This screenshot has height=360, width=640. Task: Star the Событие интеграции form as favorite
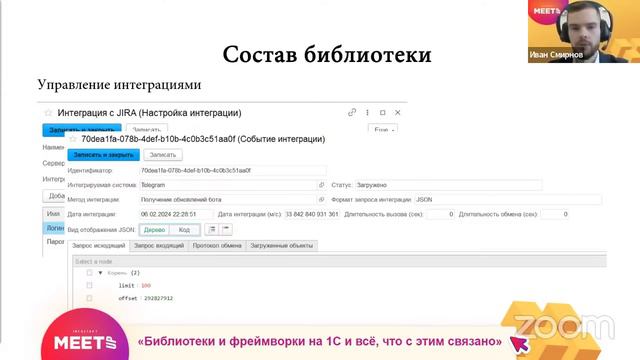(x=73, y=139)
